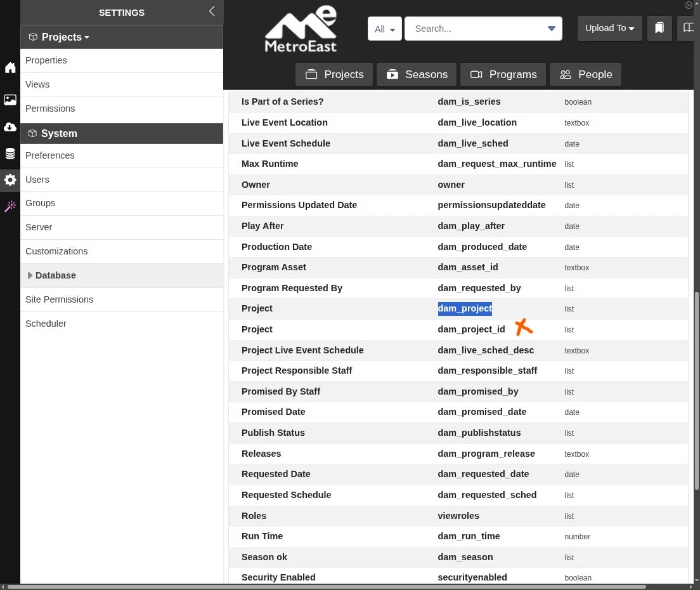Image resolution: width=700 pixels, height=590 pixels.
Task: Open the database stack sidebar icon
Action: 10,154
